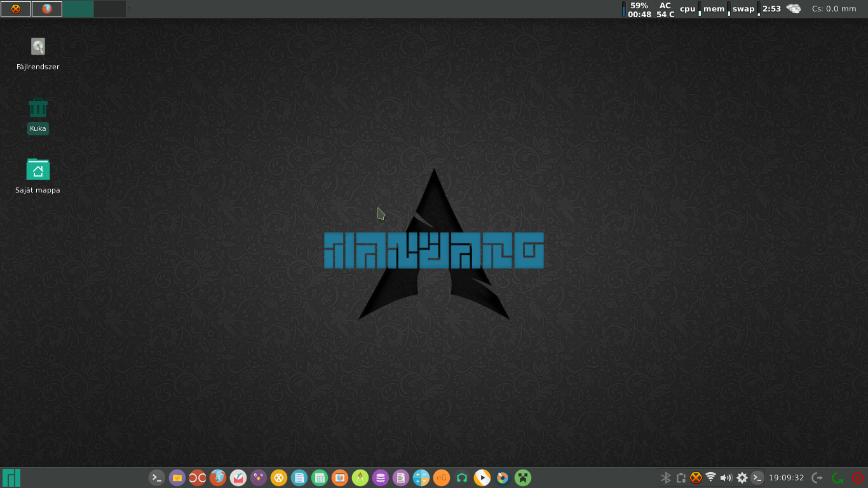Click the AC 54 C temperature readout

665,10
